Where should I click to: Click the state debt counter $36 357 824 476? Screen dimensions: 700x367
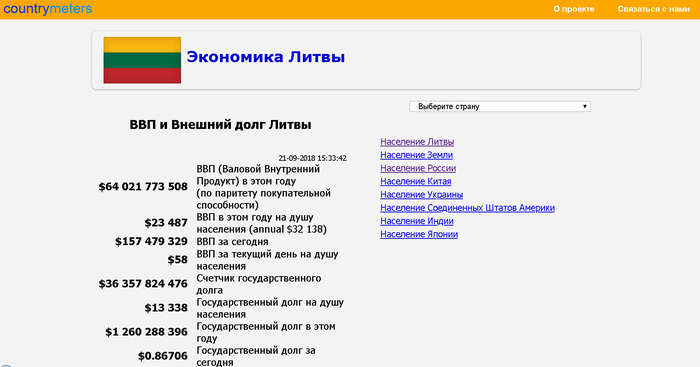(143, 284)
